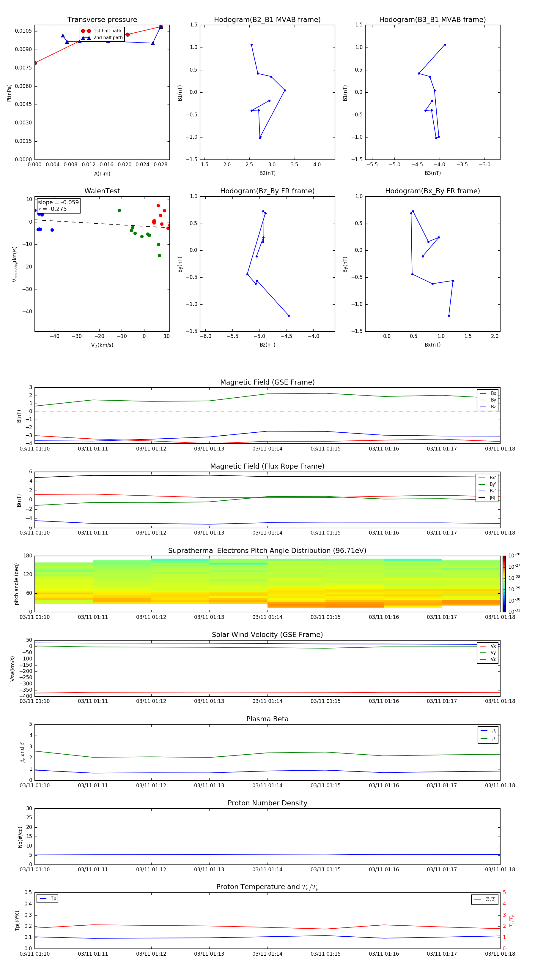This screenshot has height=980, width=535.
Task: Click the pitch angle distribution colorbar
Action: tap(504, 584)
